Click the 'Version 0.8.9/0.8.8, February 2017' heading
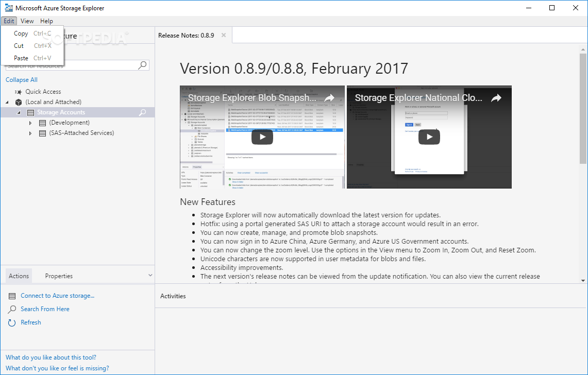Viewport: 588px width, 375px height. (294, 69)
